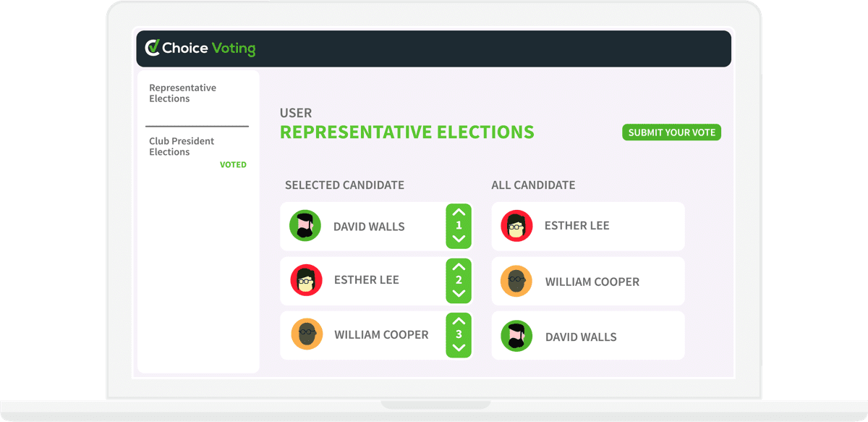The height and width of the screenshot is (422, 868).
Task: Move William Cooper up using his up chevron
Action: tap(458, 321)
